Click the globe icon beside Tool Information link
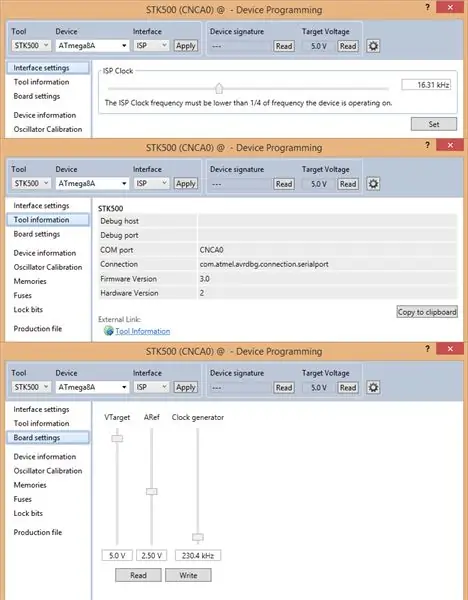The height and width of the screenshot is (600, 468). click(109, 331)
